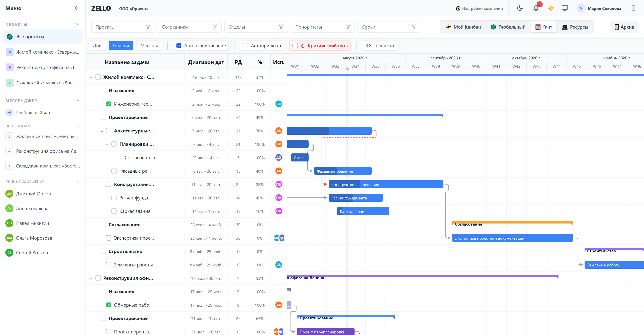Open notifications bell

point(536,8)
